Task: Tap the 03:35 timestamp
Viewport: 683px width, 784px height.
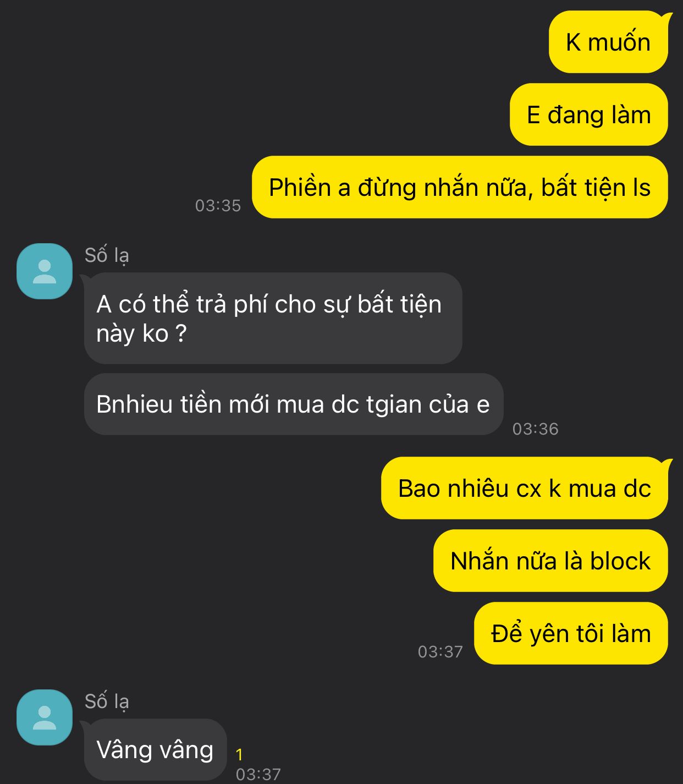Action: 218,206
